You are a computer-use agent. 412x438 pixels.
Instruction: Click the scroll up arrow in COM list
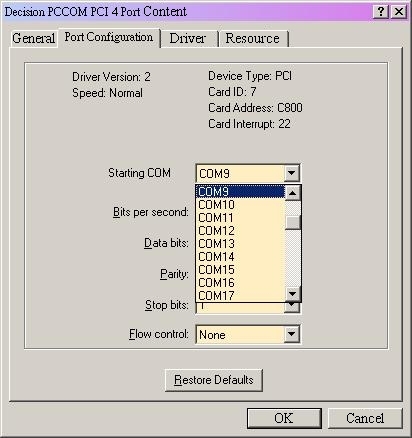click(x=293, y=193)
